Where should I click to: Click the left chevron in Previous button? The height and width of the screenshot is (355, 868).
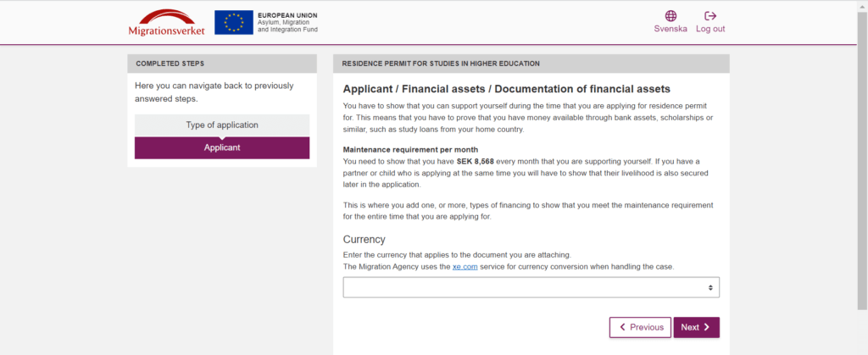[x=623, y=327]
